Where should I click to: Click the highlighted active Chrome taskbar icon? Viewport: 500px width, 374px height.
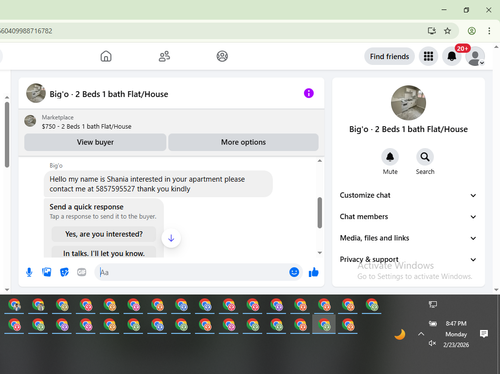click(x=324, y=325)
